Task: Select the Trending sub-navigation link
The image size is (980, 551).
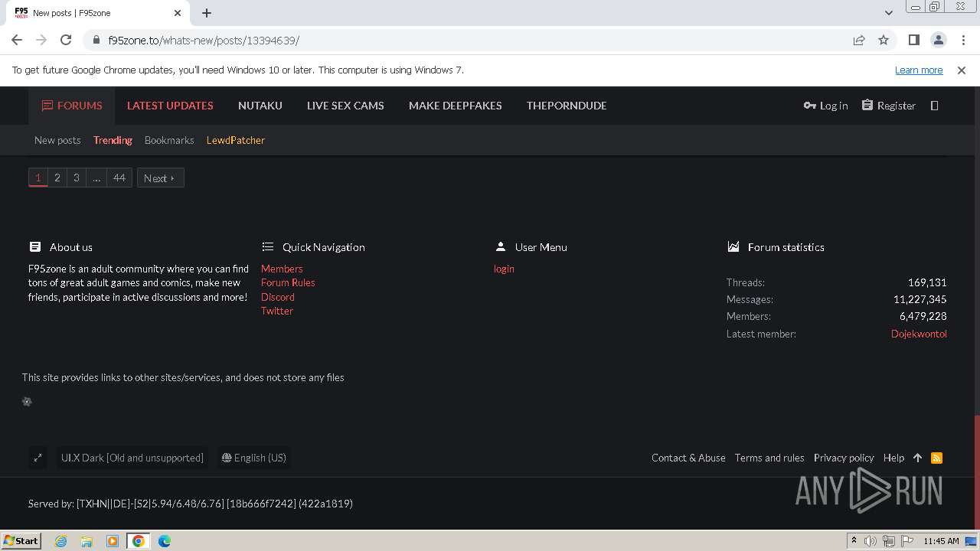Action: coord(113,140)
